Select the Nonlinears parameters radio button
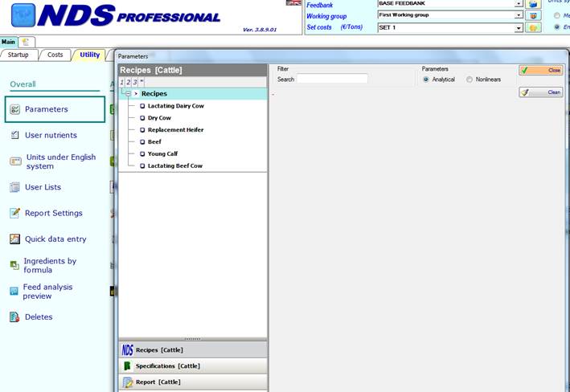The height and width of the screenshot is (392, 570). pyautogui.click(x=470, y=80)
